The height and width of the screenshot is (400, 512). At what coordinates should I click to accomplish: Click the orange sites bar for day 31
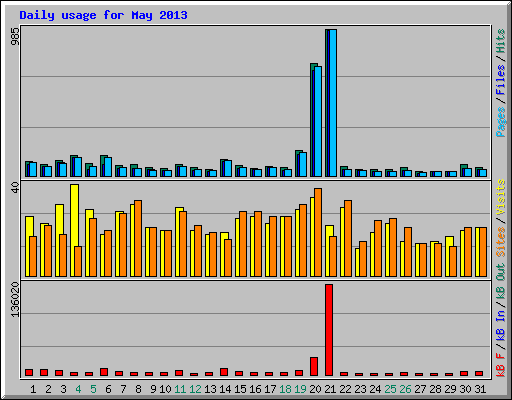coord(483,252)
